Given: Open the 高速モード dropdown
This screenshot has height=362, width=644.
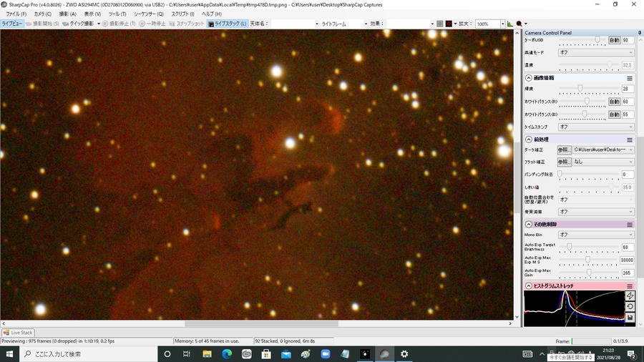Looking at the screenshot, I should 596,52.
